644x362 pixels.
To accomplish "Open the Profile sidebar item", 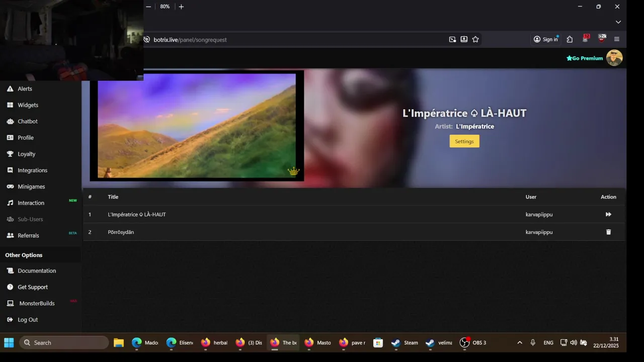I will (x=26, y=138).
